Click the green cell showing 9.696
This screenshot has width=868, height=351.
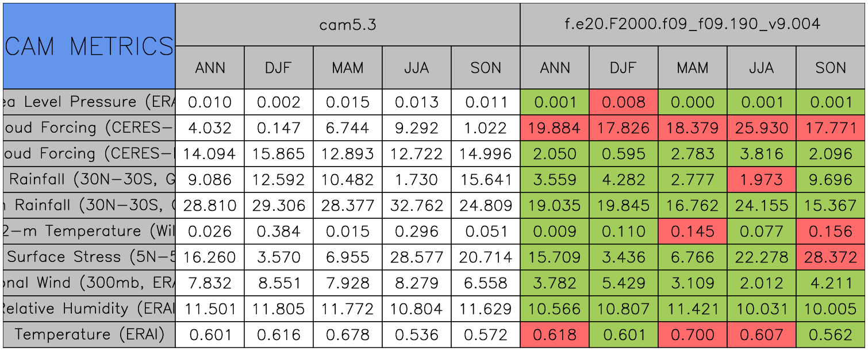[831, 180]
